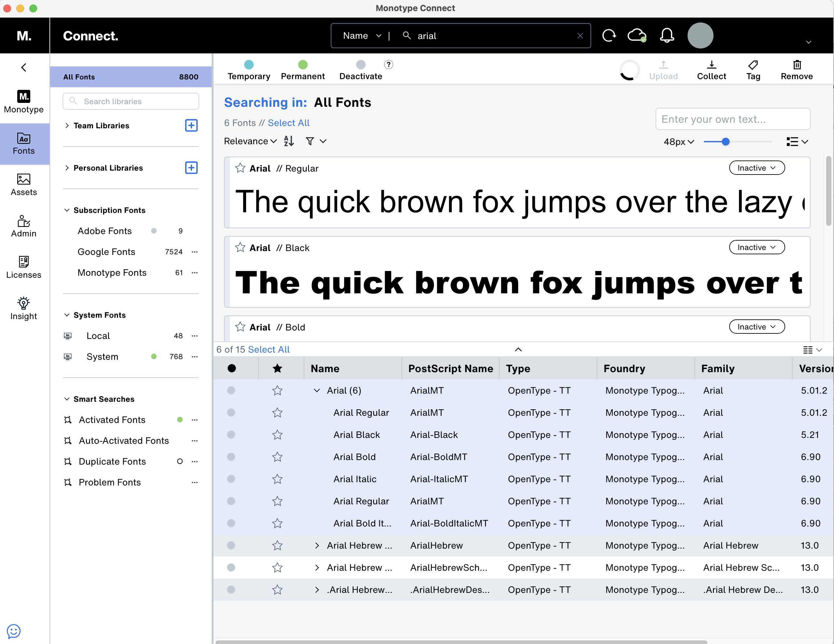This screenshot has height=644, width=834.
Task: Adjust the preview size slider handle
Action: pyautogui.click(x=725, y=142)
